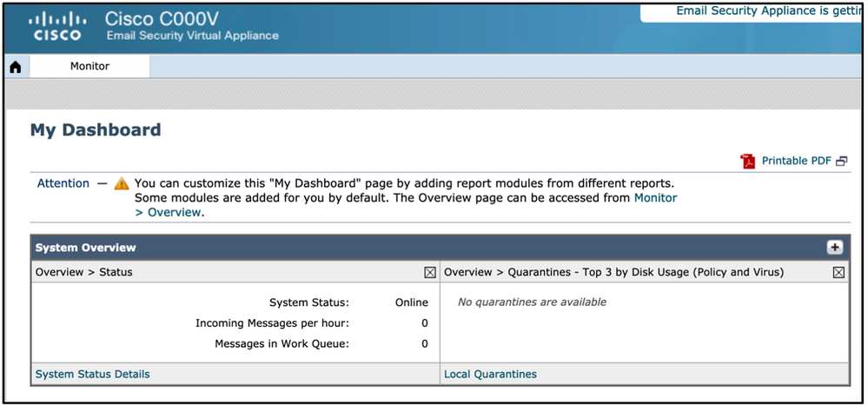The image size is (868, 406).
Task: Close the Overview > Quarantines module
Action: point(838,272)
